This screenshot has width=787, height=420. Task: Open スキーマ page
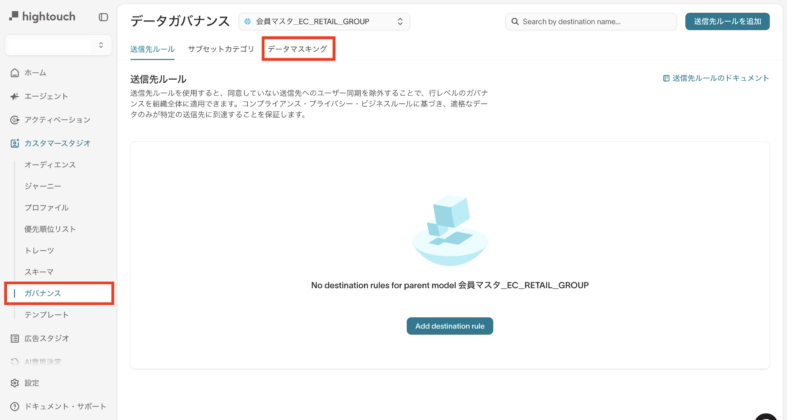(x=39, y=272)
